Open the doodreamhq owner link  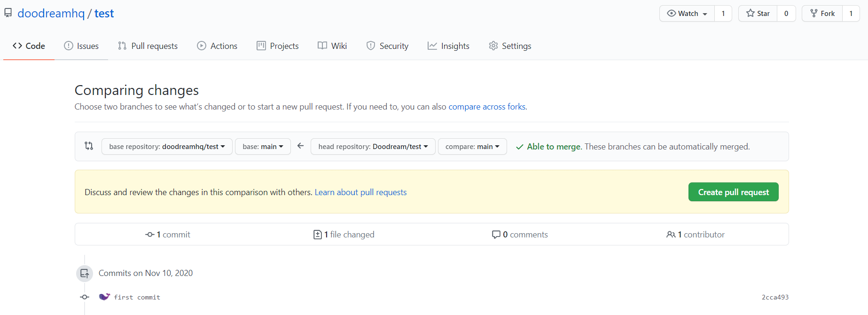(x=51, y=13)
